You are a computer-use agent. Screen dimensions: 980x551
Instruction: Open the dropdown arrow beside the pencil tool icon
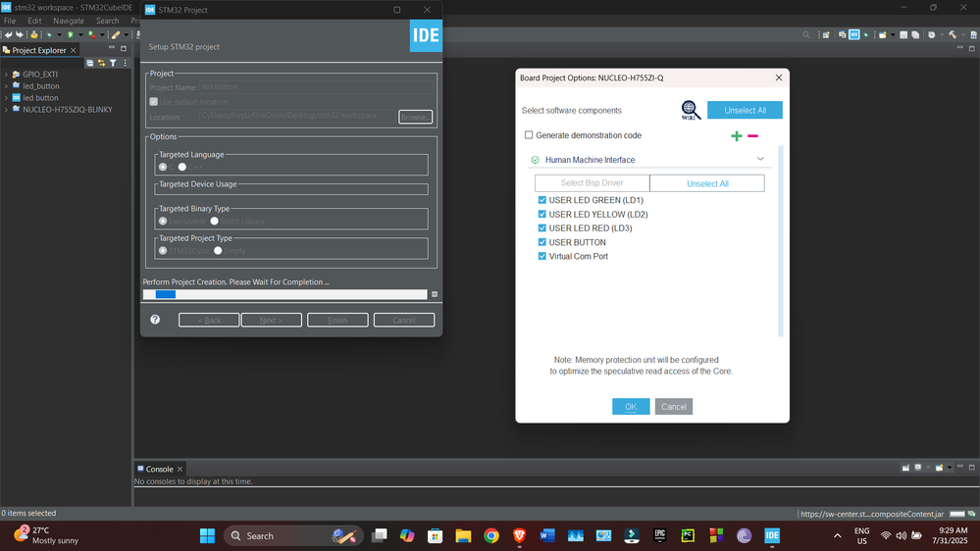126,35
